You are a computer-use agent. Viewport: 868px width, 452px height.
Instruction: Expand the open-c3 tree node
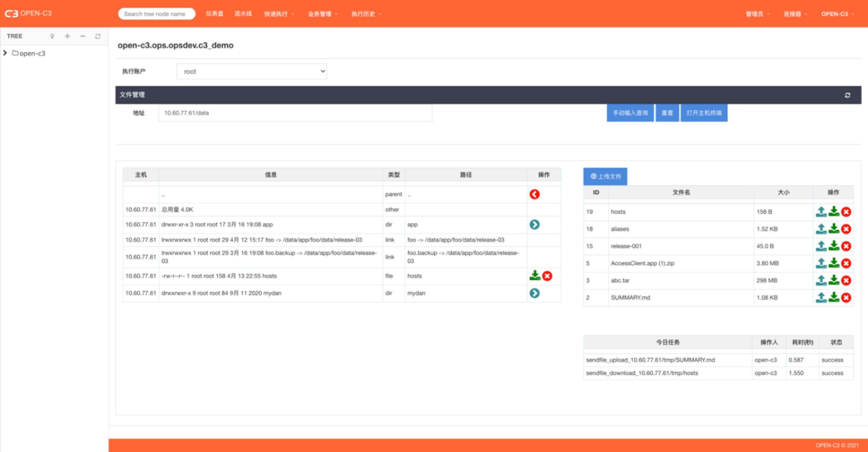pyautogui.click(x=5, y=53)
